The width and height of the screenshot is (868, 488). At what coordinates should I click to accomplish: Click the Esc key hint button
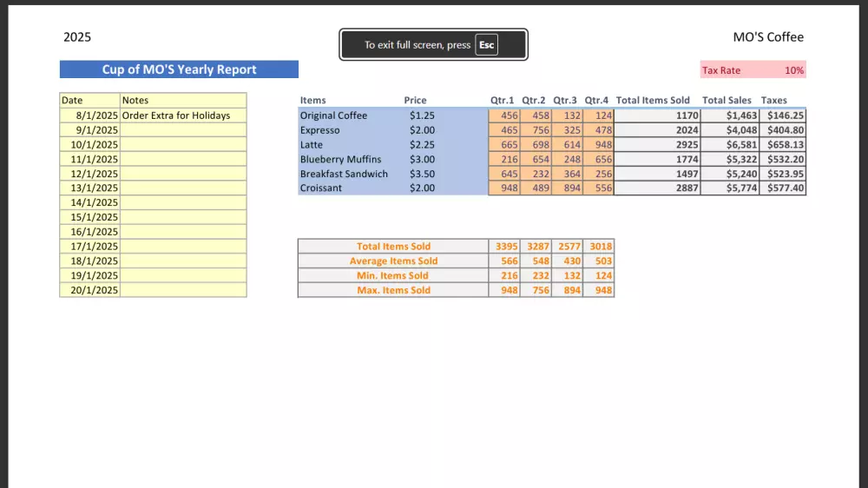[486, 45]
